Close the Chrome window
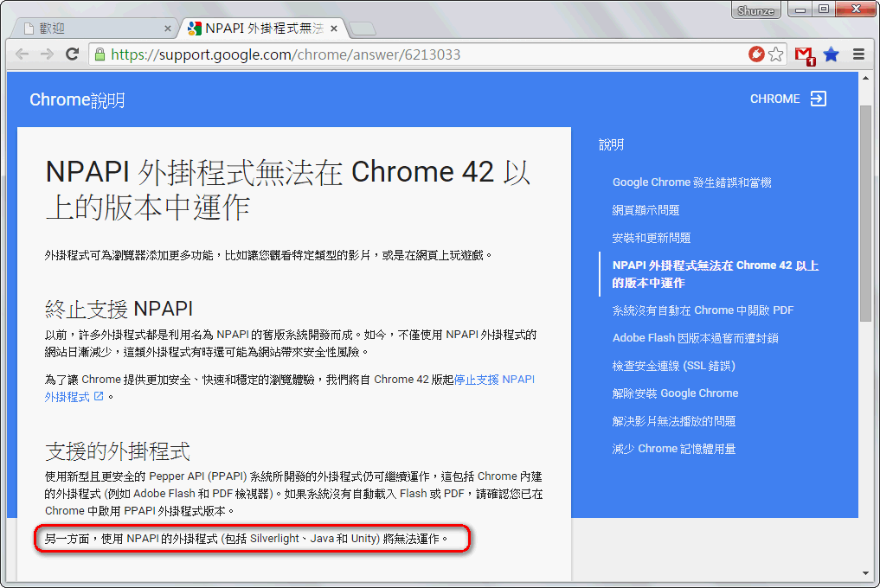880x588 pixels. [856, 10]
